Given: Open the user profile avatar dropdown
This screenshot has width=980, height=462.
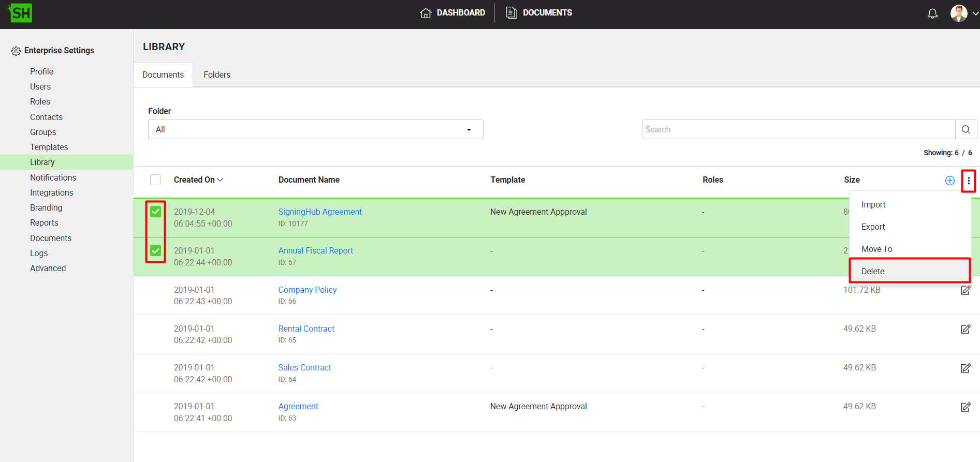Looking at the screenshot, I should coord(963,13).
